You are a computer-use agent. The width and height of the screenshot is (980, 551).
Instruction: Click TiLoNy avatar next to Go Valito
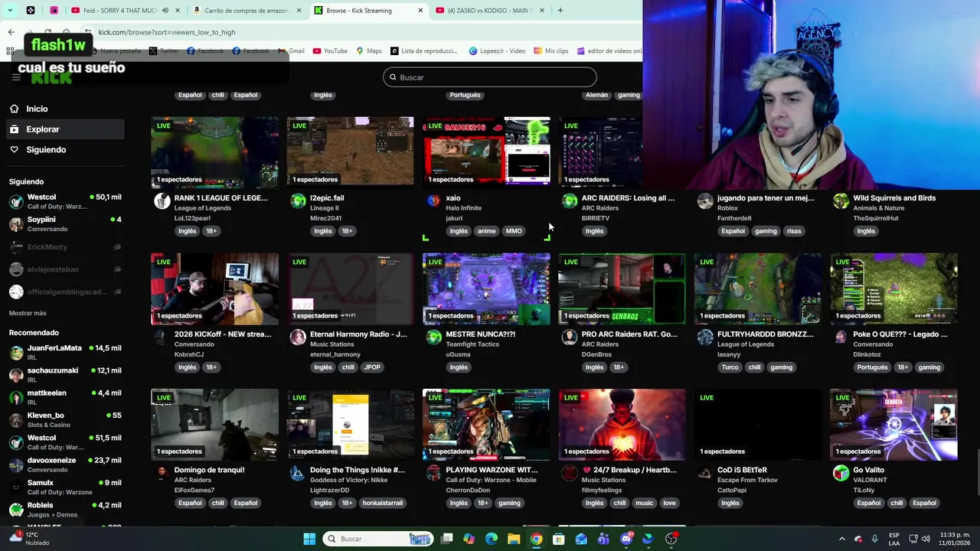(841, 473)
